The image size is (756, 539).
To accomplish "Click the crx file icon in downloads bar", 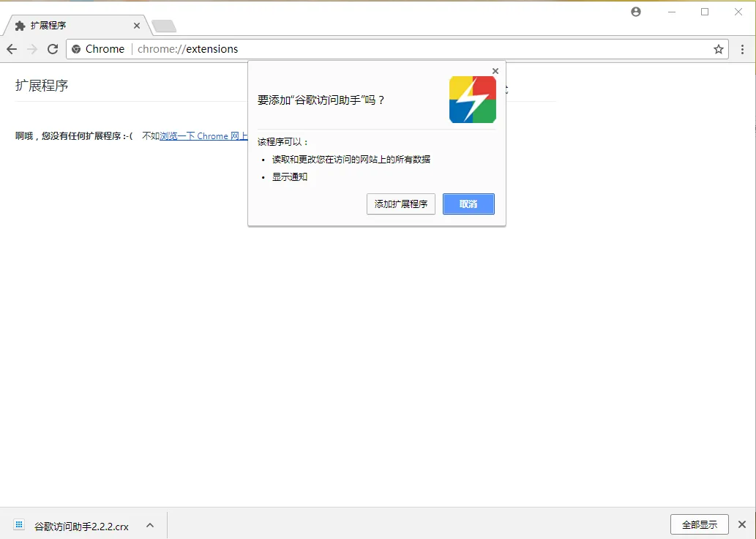I will pos(19,524).
